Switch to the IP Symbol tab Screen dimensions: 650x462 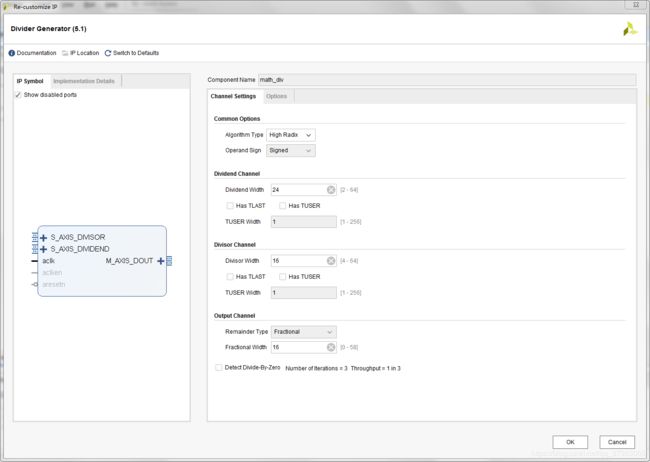pyautogui.click(x=30, y=81)
